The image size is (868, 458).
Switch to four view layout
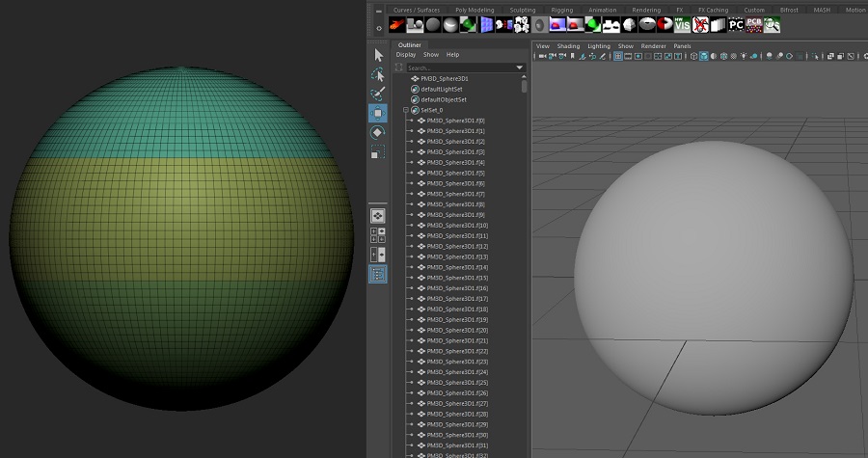tap(377, 235)
